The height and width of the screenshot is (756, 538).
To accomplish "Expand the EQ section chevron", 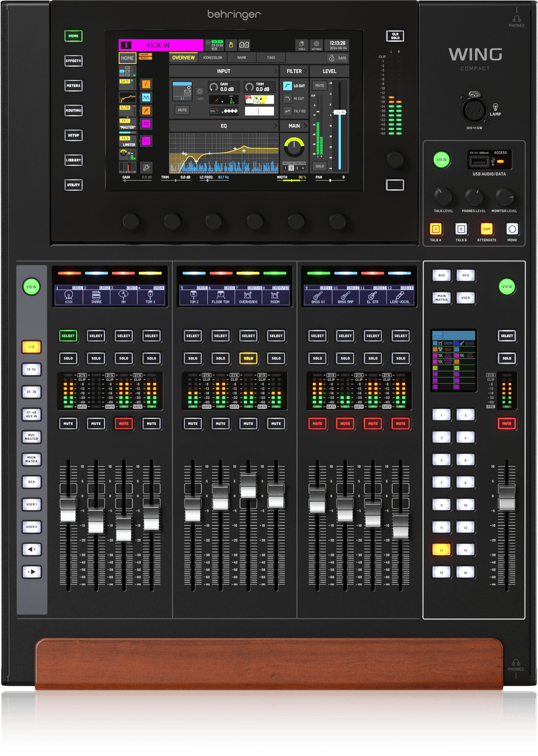I will coord(275,126).
